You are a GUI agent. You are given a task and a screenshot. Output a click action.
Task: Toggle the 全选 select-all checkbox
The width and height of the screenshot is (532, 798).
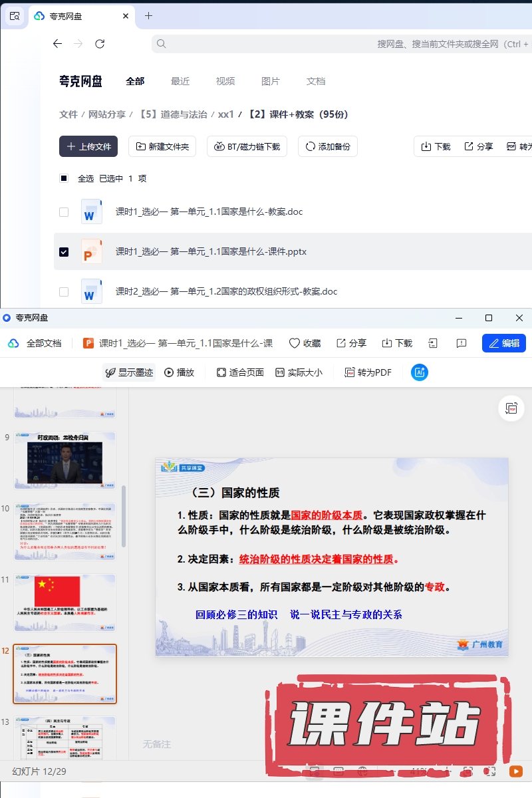point(64,178)
